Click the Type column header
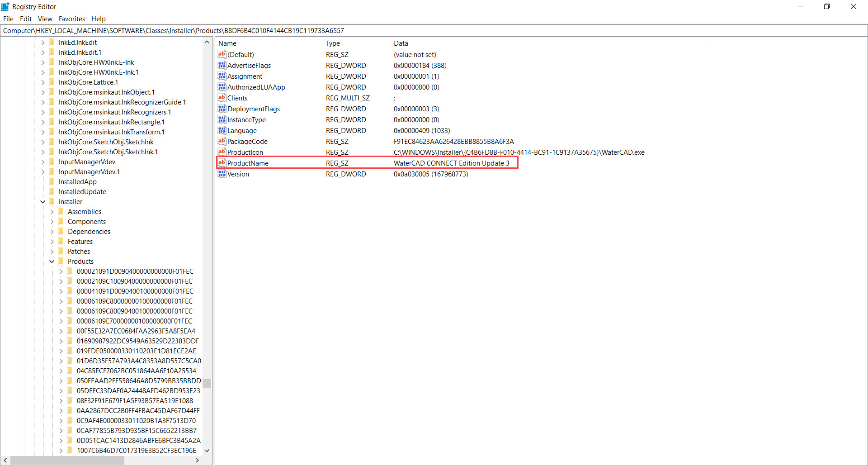Viewport: 868px width, 466px height. [x=357, y=43]
